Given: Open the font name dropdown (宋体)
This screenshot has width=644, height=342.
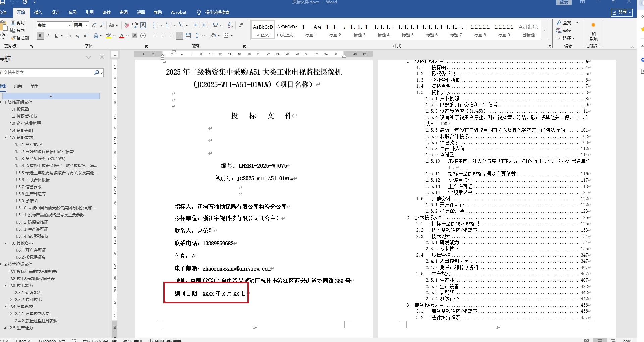Looking at the screenshot, I should click(70, 25).
